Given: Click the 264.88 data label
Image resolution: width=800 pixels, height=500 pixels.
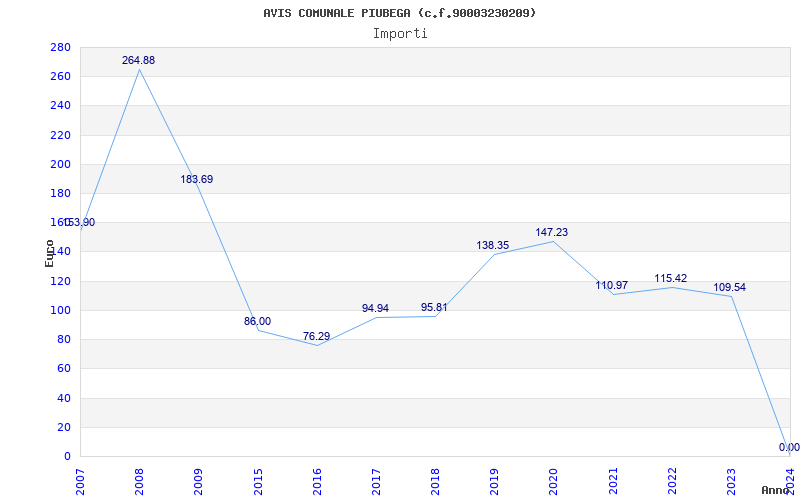Looking at the screenshot, I should (x=138, y=60).
